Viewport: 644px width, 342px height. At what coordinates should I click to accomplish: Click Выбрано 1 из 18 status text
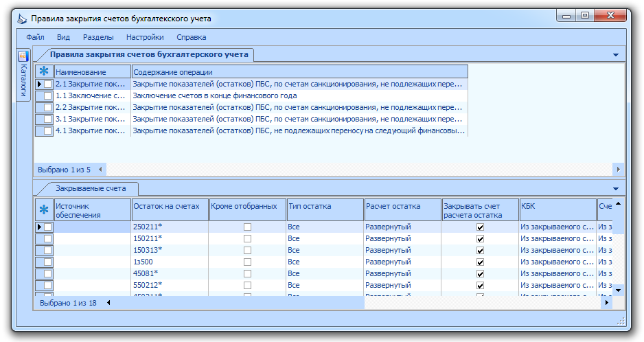(x=68, y=303)
